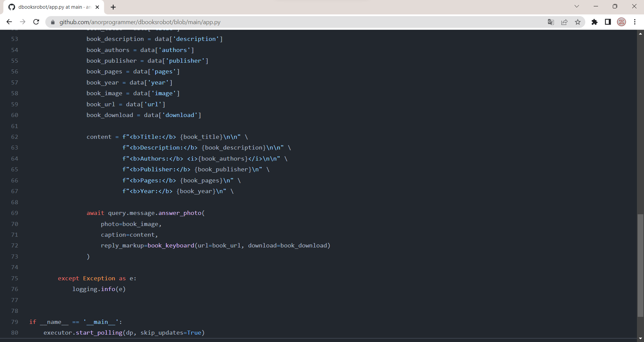The image size is (644, 342).
Task: Click line number 75
Action: 14,278
